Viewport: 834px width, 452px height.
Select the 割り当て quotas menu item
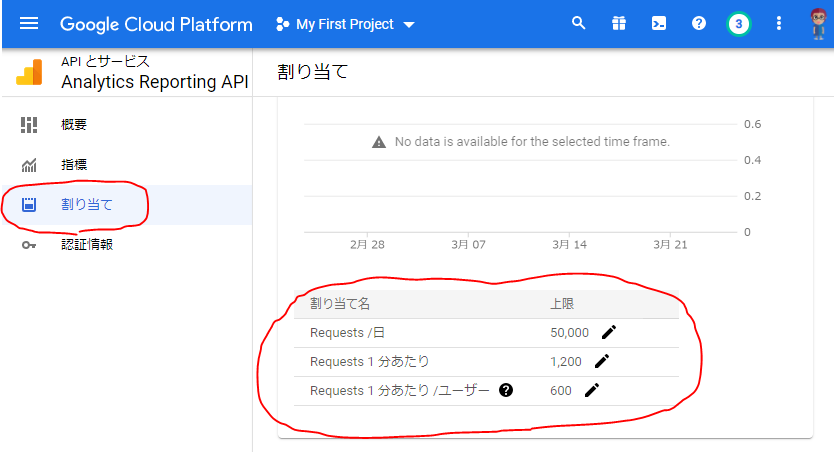[x=127, y=205]
